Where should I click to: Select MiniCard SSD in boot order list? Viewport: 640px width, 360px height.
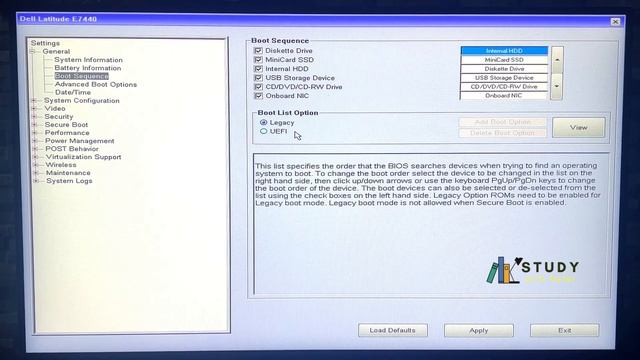click(x=504, y=60)
